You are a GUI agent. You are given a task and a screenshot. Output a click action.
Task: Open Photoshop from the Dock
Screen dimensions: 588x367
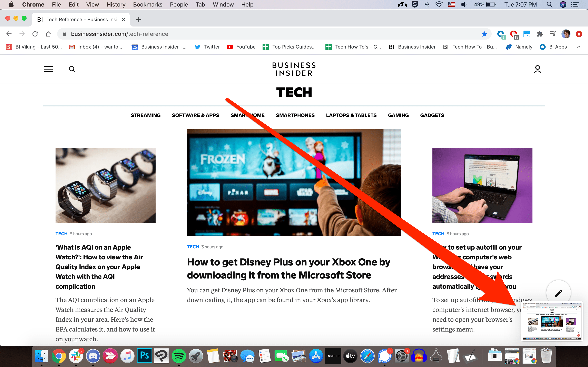tap(144, 356)
